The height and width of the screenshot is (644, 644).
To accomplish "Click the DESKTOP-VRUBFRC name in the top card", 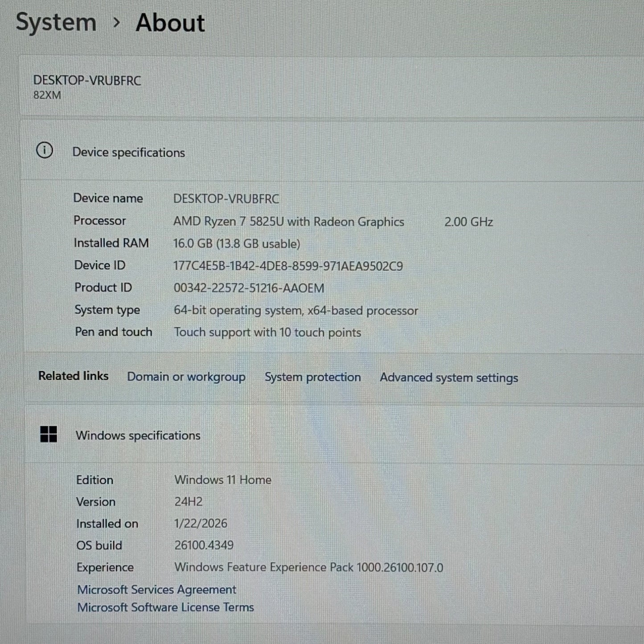I will coord(87,81).
